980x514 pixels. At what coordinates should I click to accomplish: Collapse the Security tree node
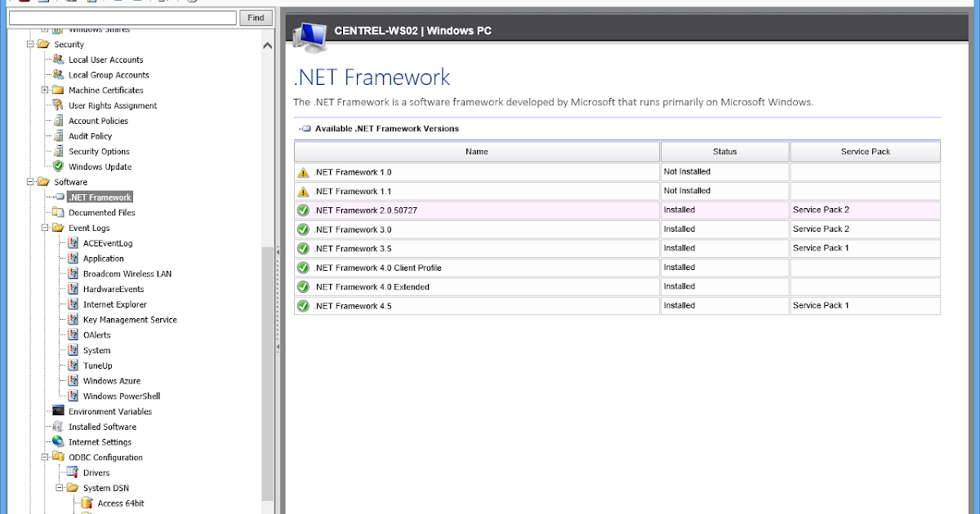[x=30, y=44]
